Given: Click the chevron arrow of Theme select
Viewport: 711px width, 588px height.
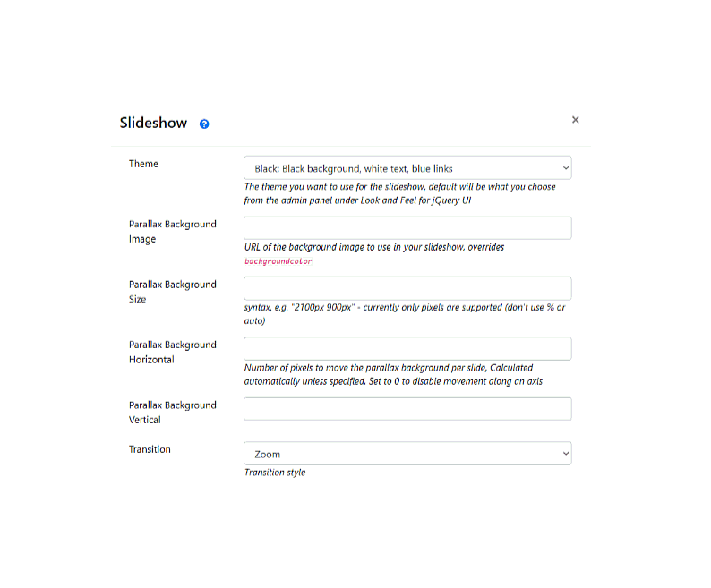Looking at the screenshot, I should point(565,168).
